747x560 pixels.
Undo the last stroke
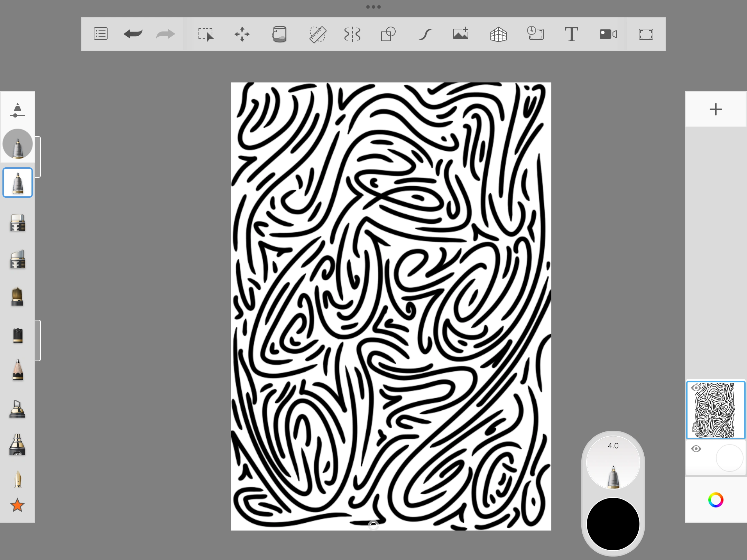coord(133,34)
